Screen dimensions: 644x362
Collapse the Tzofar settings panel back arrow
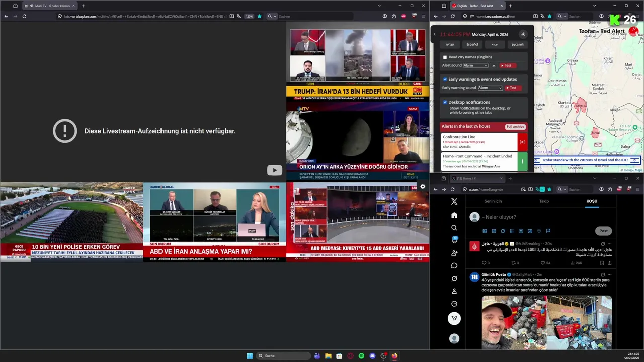[x=435, y=34]
